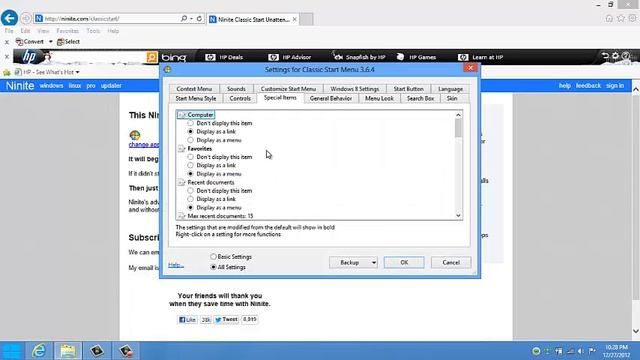Switch to the Start Button tab
This screenshot has height=360, width=640.
pos(409,89)
